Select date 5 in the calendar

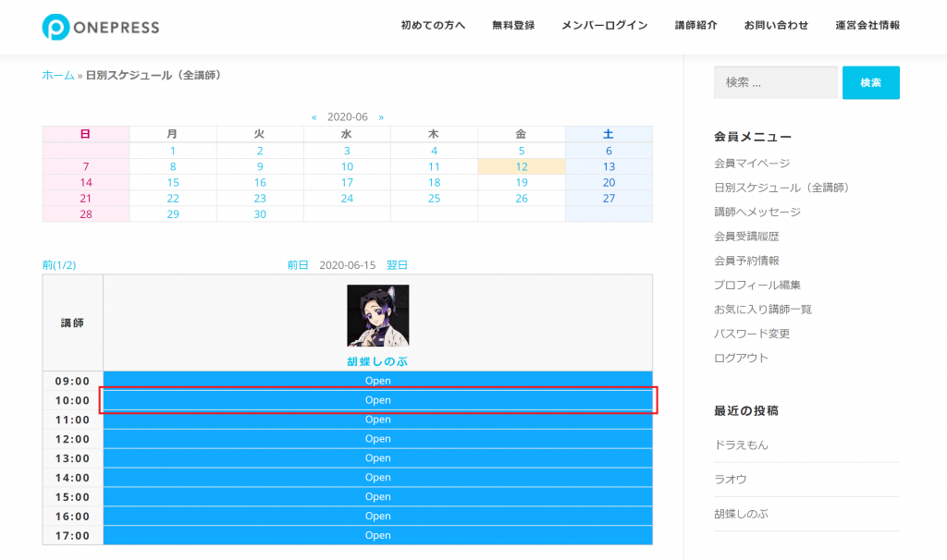(522, 151)
